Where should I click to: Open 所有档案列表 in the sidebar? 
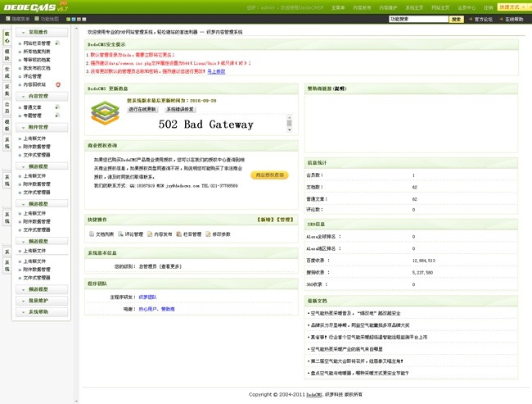click(37, 52)
